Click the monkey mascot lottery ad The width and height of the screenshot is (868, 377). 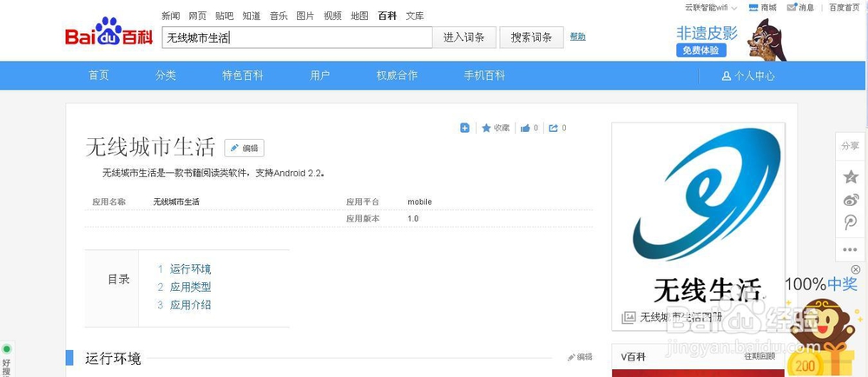coord(823,338)
